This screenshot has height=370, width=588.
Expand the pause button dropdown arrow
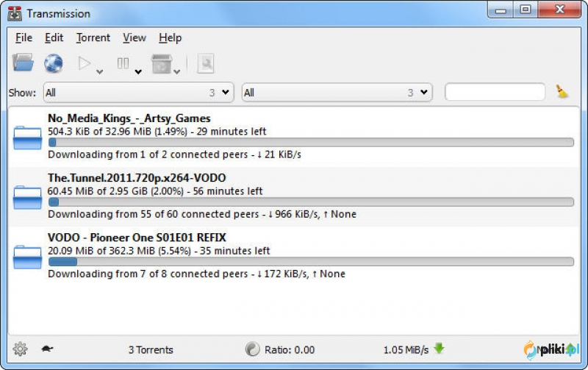click(x=138, y=71)
